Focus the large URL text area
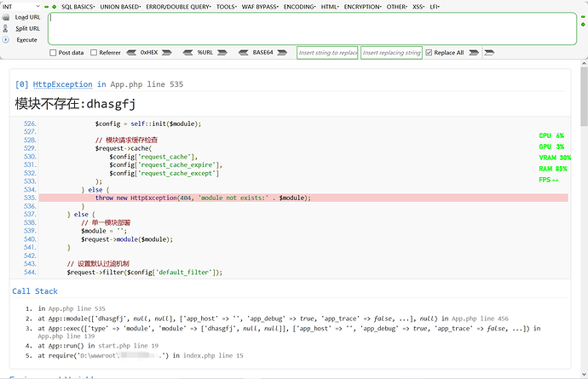This screenshot has width=588, height=379. [x=312, y=29]
